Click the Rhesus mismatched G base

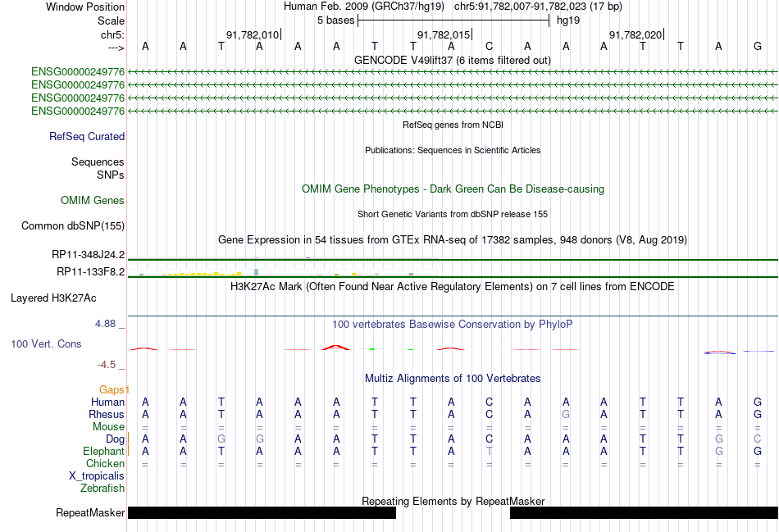pos(565,414)
